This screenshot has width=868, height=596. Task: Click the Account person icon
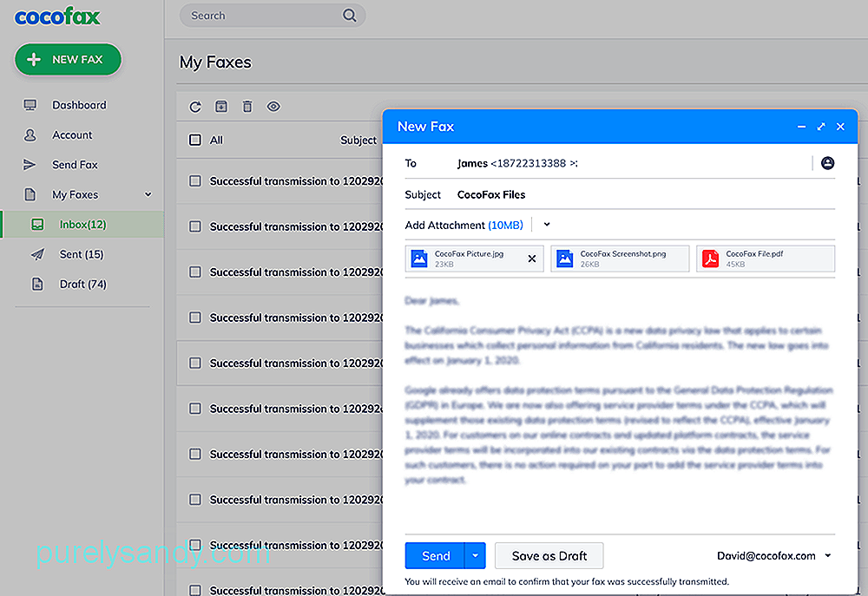click(x=30, y=134)
